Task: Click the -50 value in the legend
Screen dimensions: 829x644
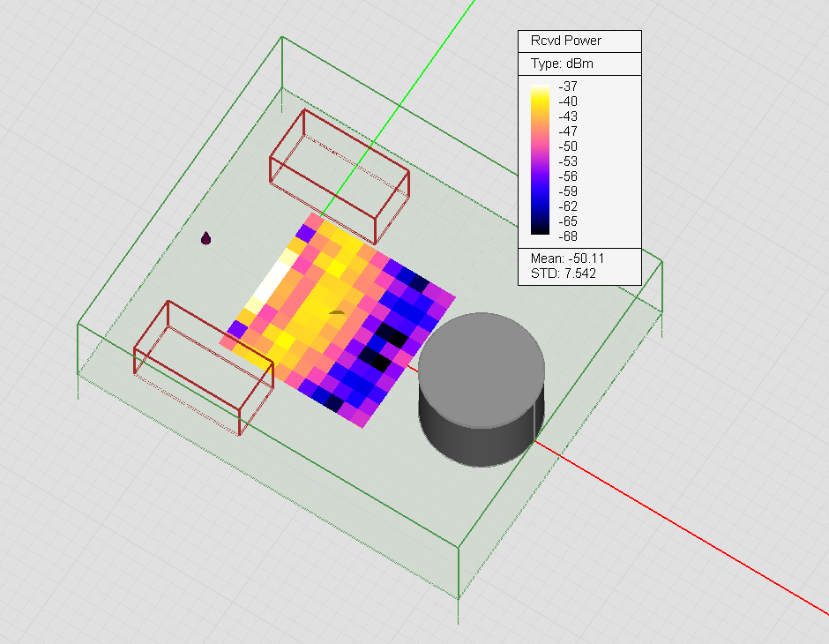Action: (x=568, y=146)
